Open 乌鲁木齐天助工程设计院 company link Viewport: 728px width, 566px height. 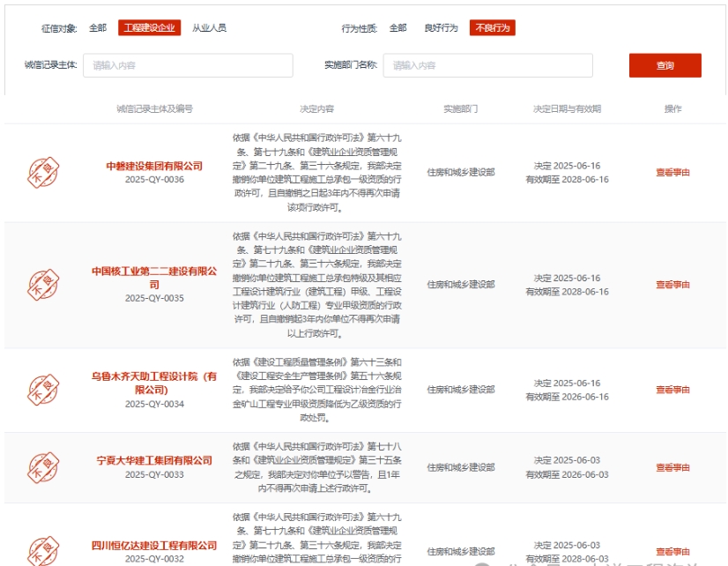[x=154, y=383]
